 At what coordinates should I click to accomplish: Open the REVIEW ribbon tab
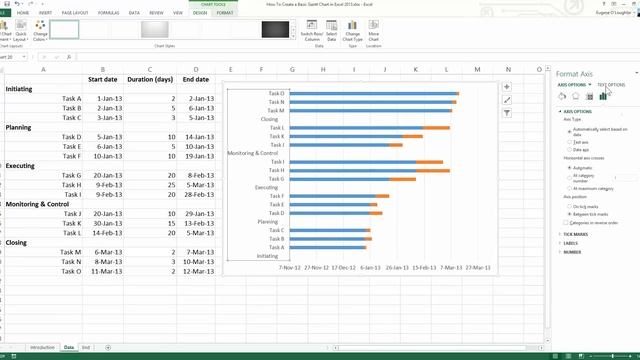(156, 13)
